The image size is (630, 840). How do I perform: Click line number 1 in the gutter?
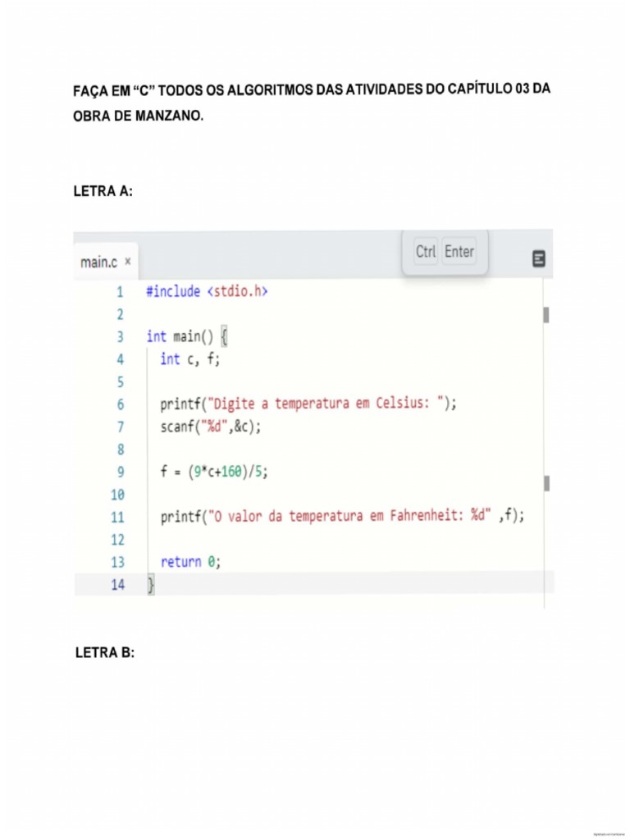[120, 292]
